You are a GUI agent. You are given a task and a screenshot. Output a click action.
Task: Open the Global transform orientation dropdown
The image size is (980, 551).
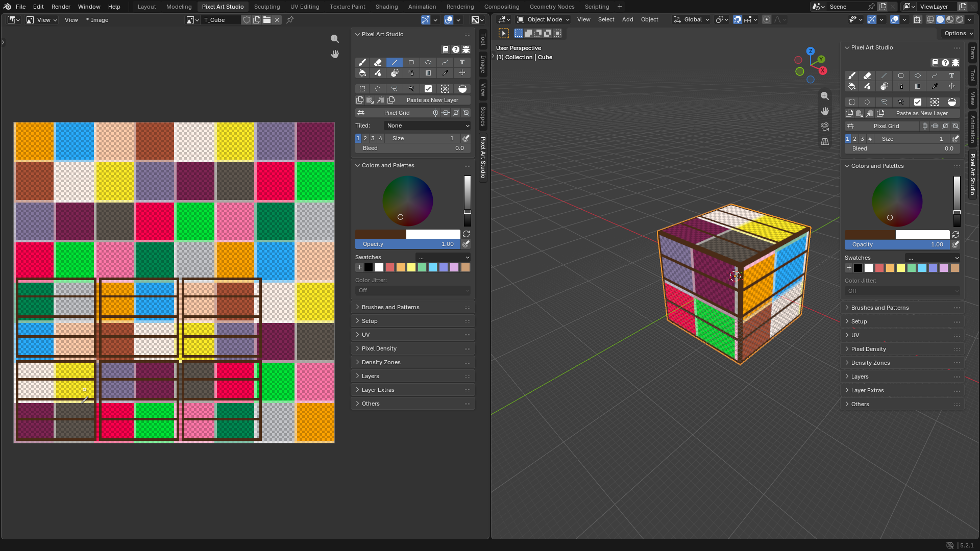[x=692, y=19]
